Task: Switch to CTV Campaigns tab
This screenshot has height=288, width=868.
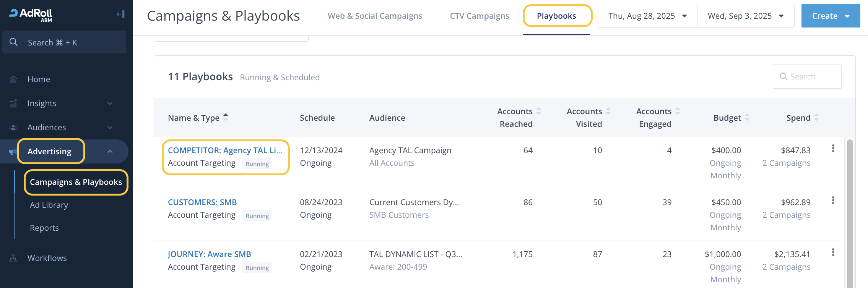Action: 479,16
